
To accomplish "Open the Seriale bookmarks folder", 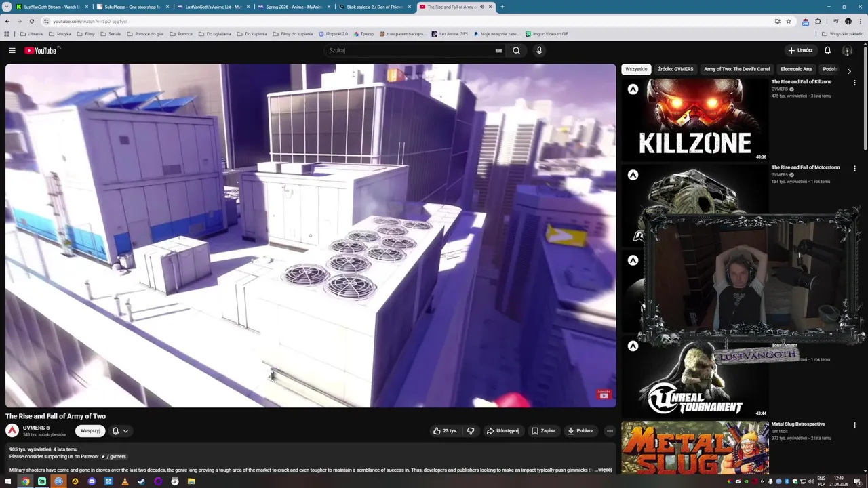I will pyautogui.click(x=111, y=34).
